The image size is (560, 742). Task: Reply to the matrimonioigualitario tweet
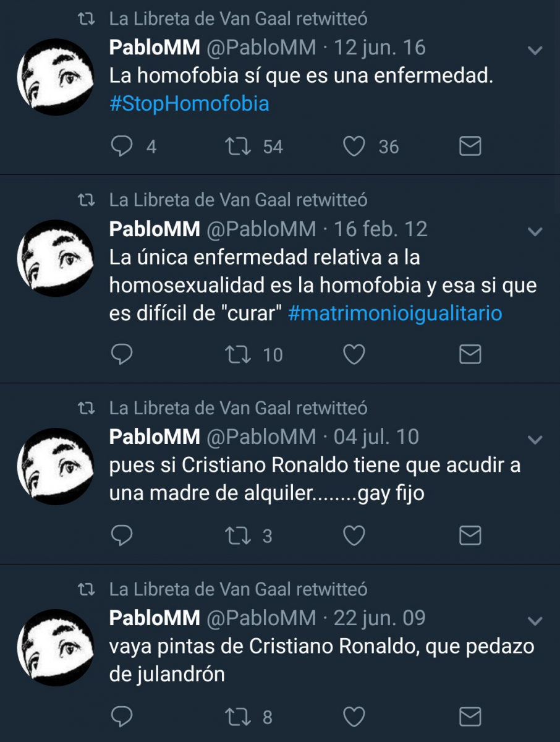[x=122, y=354]
